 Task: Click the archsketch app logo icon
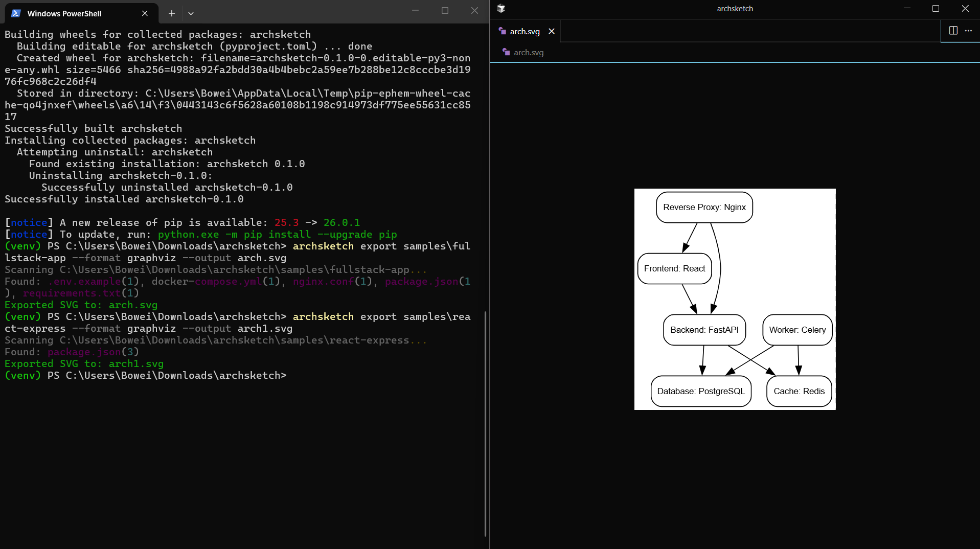(501, 8)
